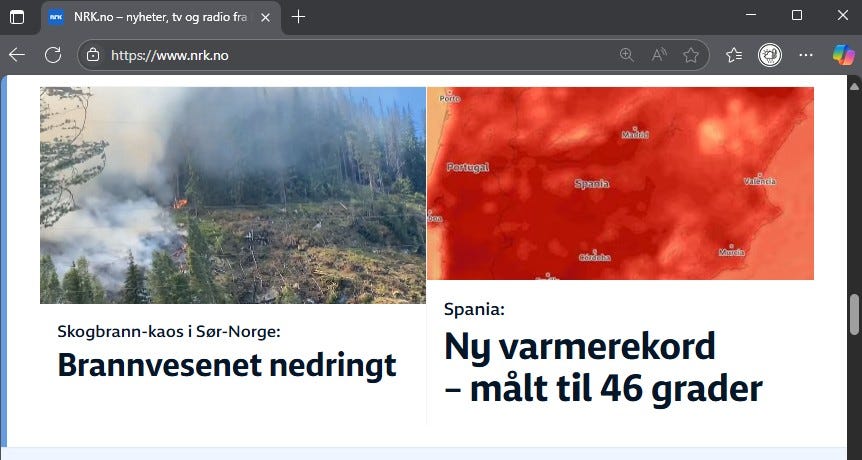Screen dimensions: 862x460
Task: Select the NRK.no browser tab
Action: point(161,18)
